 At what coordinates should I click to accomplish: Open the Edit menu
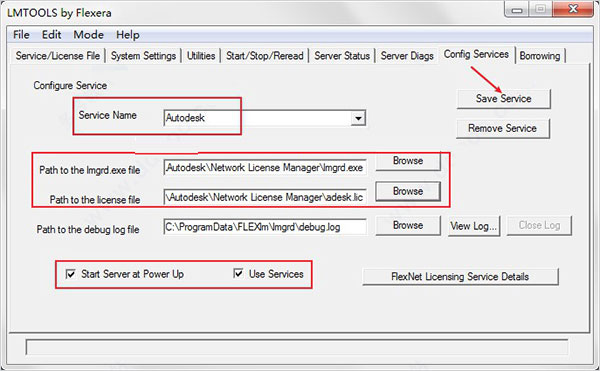tap(51, 35)
